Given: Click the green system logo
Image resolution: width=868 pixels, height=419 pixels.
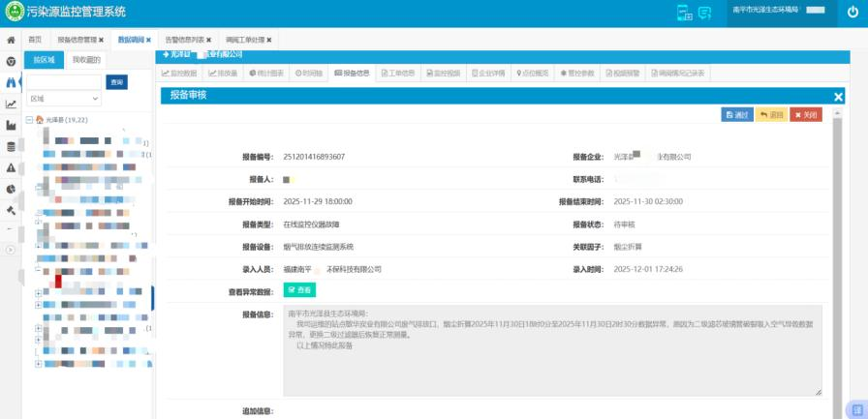Looking at the screenshot, I should coord(14,13).
